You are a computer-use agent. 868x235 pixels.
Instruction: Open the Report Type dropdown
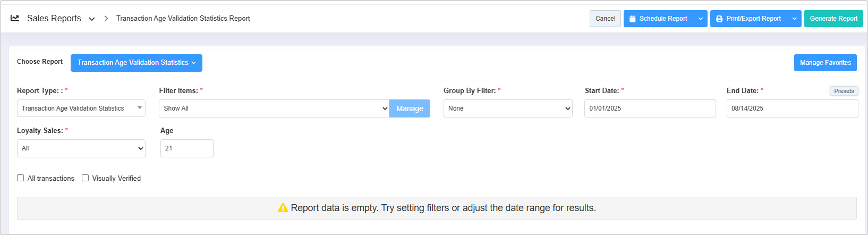[81, 108]
